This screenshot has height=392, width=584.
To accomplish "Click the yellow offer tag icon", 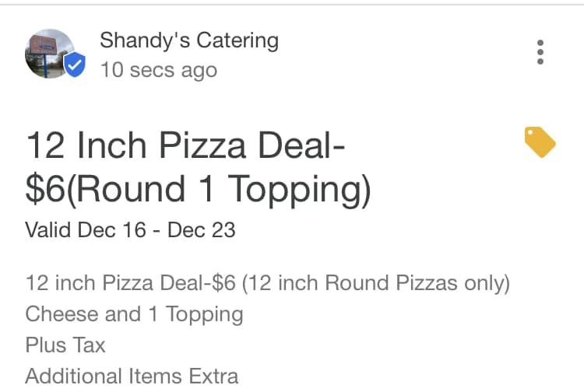I will click(540, 142).
